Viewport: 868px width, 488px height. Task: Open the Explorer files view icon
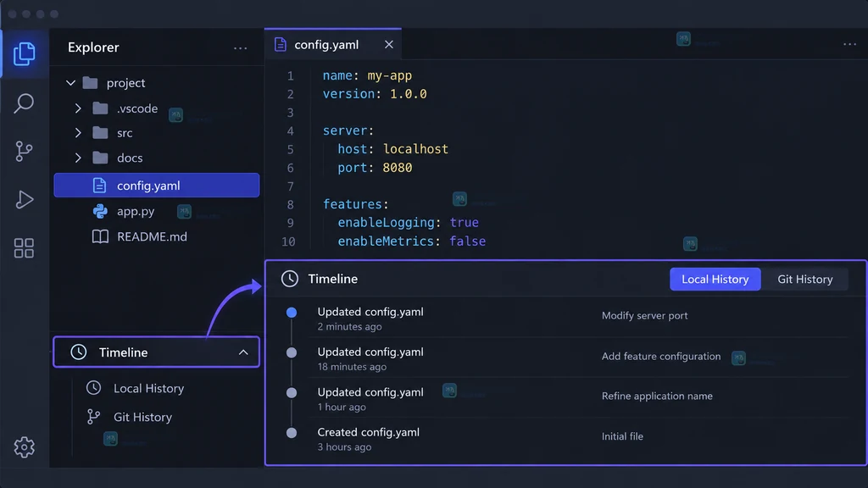click(x=24, y=53)
